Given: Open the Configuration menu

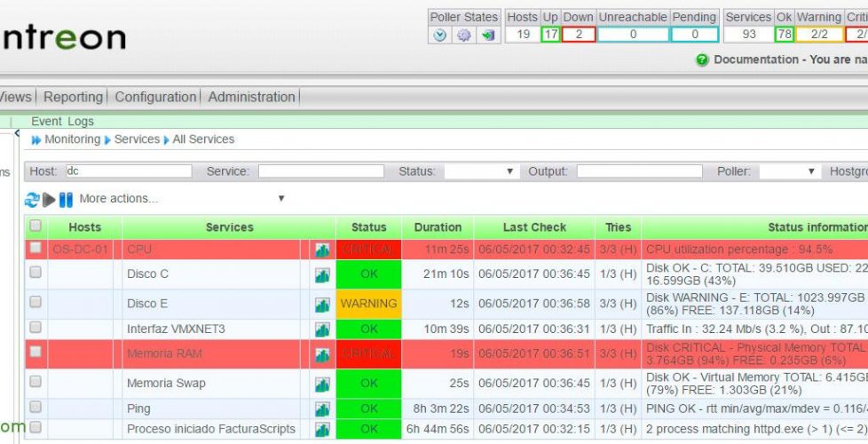Looking at the screenshot, I should (155, 97).
